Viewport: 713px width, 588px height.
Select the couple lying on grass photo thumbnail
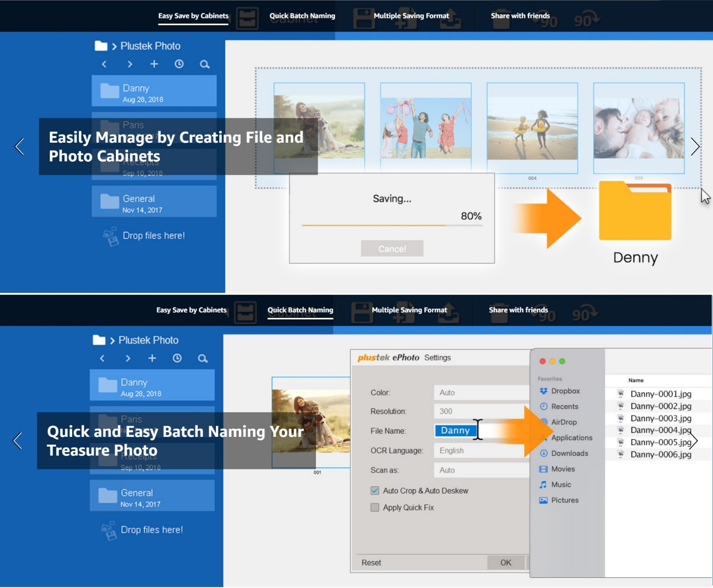(x=319, y=128)
